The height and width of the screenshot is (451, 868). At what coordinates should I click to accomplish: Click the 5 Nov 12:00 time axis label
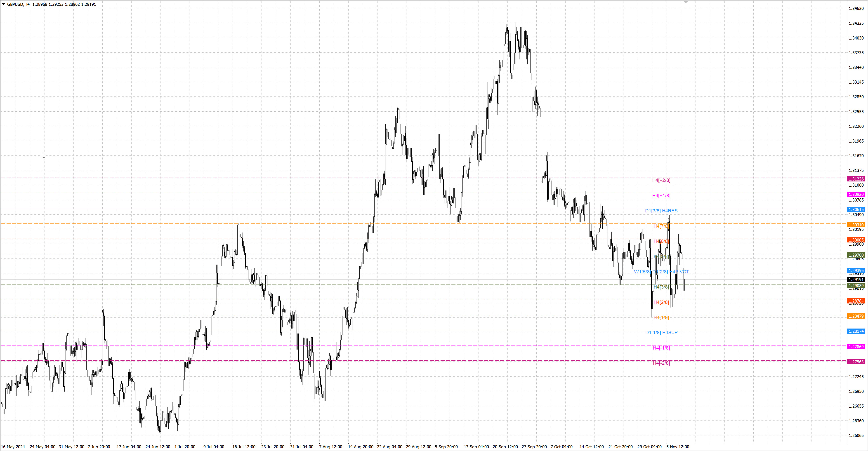[x=678, y=447]
